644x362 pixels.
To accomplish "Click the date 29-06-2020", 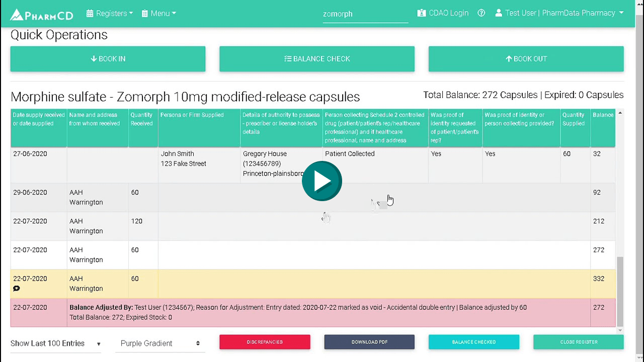I will pyautogui.click(x=30, y=193).
